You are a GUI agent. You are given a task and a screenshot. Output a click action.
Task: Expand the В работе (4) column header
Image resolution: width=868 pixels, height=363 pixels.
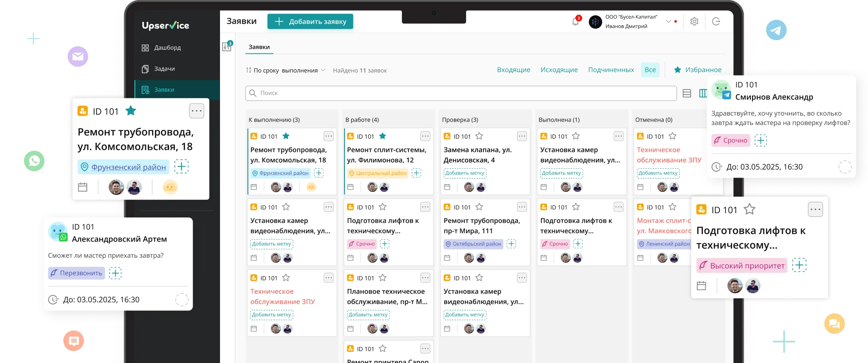tap(362, 120)
